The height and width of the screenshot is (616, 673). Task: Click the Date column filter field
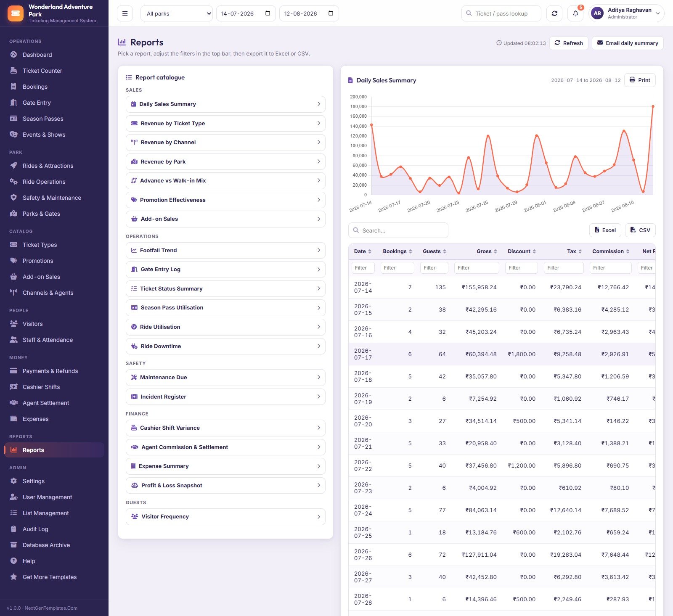[x=363, y=268]
